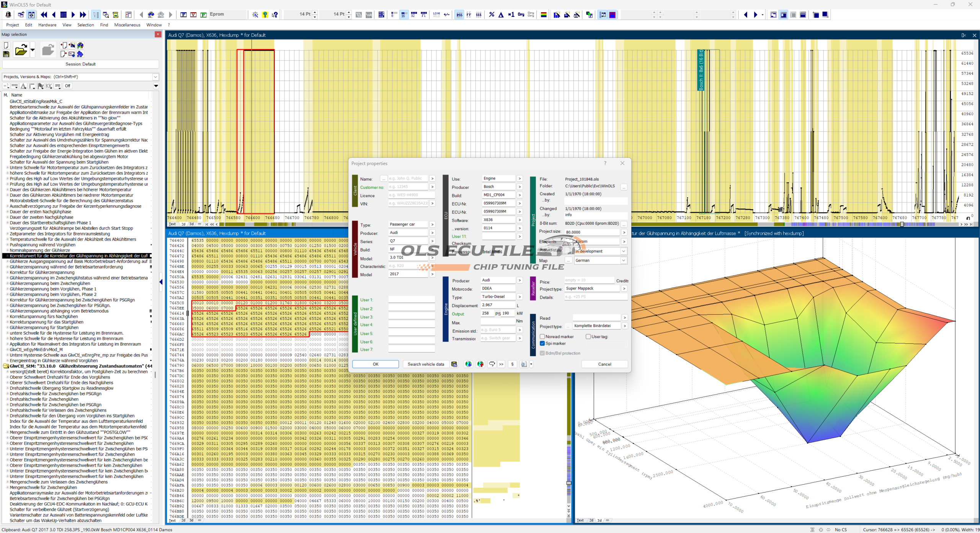Click the open folder icon in Map selection
The image size is (980, 533).
click(21, 50)
